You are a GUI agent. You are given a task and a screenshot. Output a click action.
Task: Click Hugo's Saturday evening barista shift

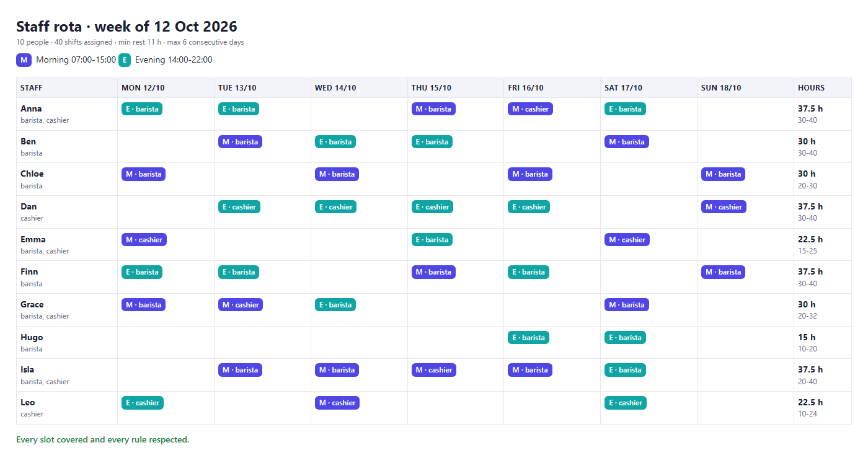[625, 338]
